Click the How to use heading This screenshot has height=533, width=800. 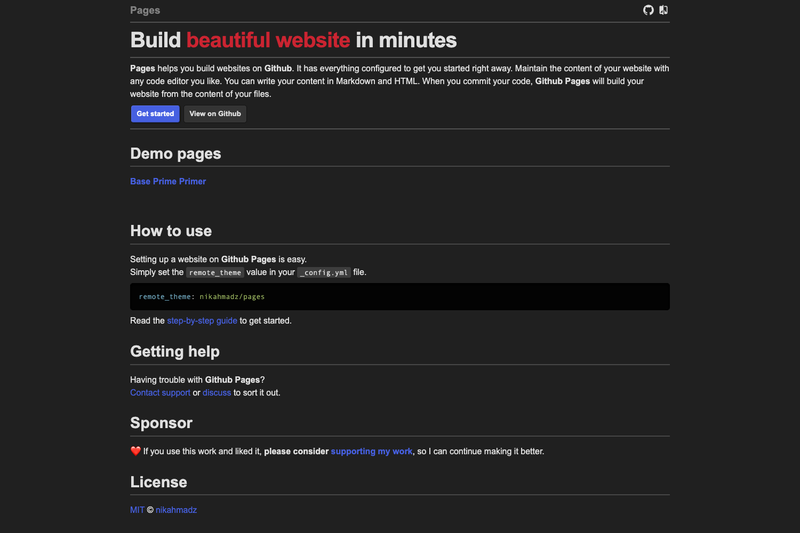coord(171,231)
